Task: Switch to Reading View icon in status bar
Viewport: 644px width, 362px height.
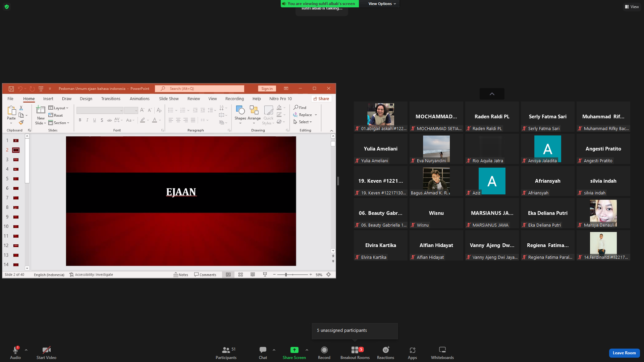Action: tap(253, 275)
